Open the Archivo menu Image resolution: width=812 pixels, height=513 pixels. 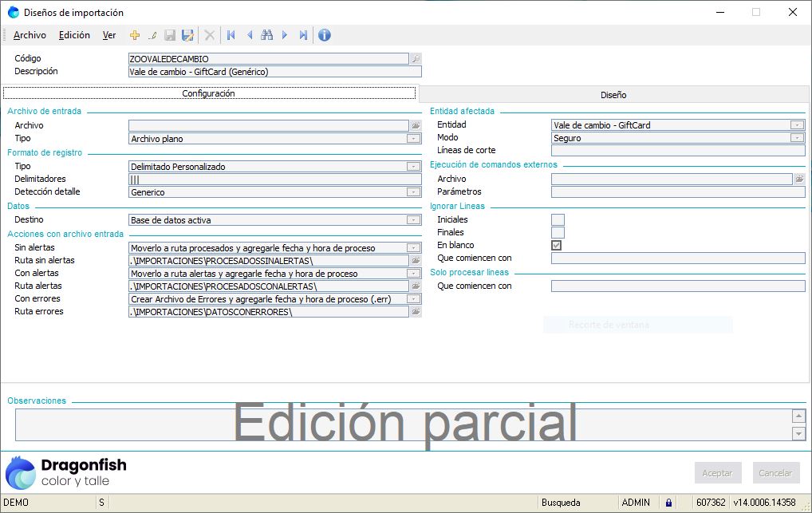[30, 35]
